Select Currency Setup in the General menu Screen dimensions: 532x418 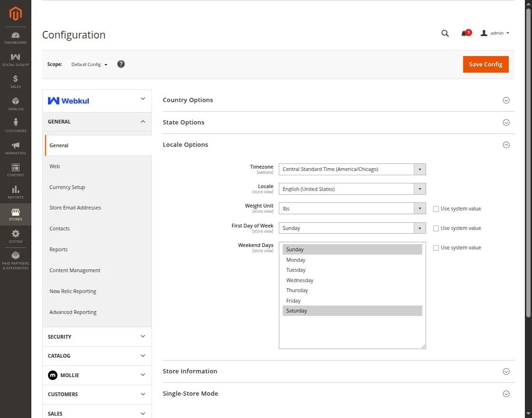[x=67, y=187]
